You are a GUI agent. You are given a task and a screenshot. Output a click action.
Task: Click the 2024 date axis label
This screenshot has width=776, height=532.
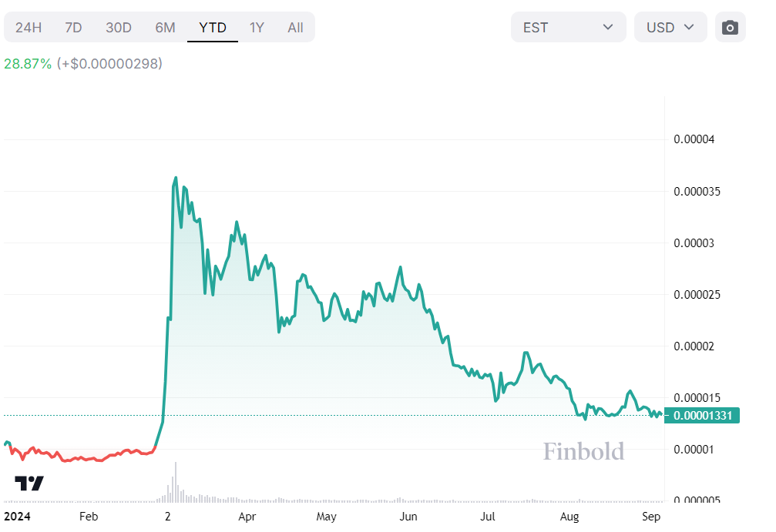tap(17, 517)
